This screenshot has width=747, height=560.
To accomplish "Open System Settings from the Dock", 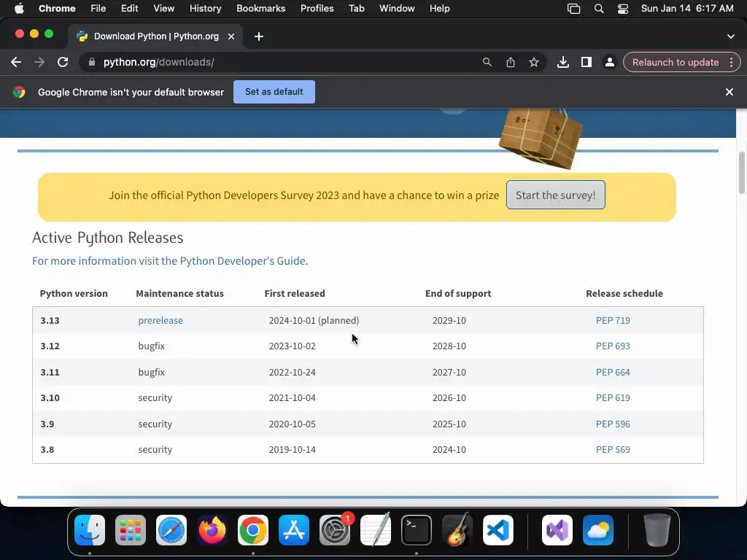I will click(335, 530).
